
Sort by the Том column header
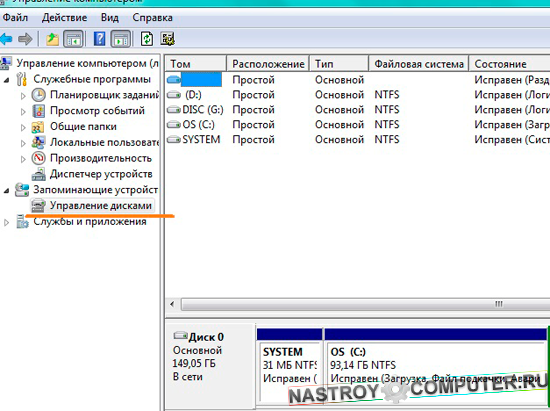[x=196, y=64]
